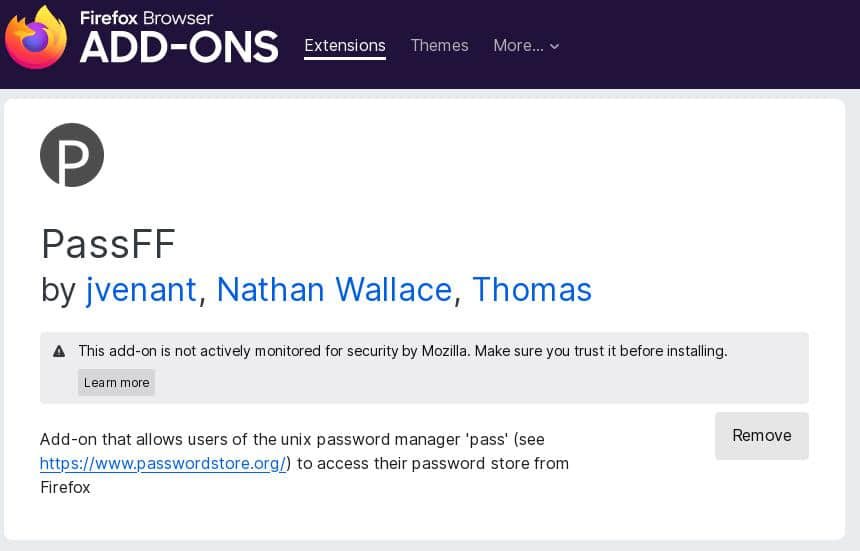Click the add-on description paragraph text
Viewport: 860px width, 551px height.
291,439
